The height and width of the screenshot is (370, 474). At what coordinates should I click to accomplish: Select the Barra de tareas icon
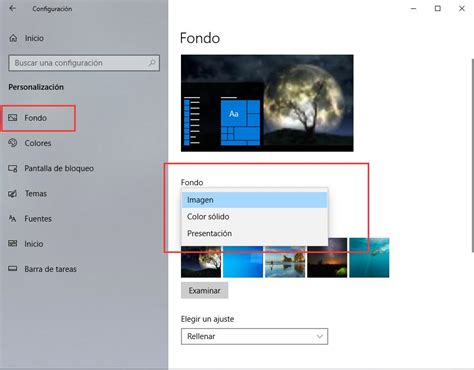pos(13,269)
